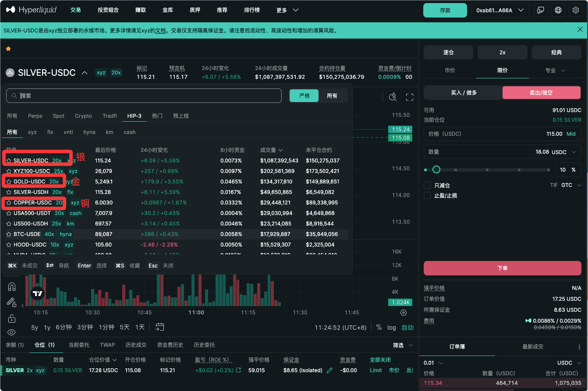Open the 更多 menu dropdown in the navbar
The height and width of the screenshot is (391, 588).
tap(287, 10)
